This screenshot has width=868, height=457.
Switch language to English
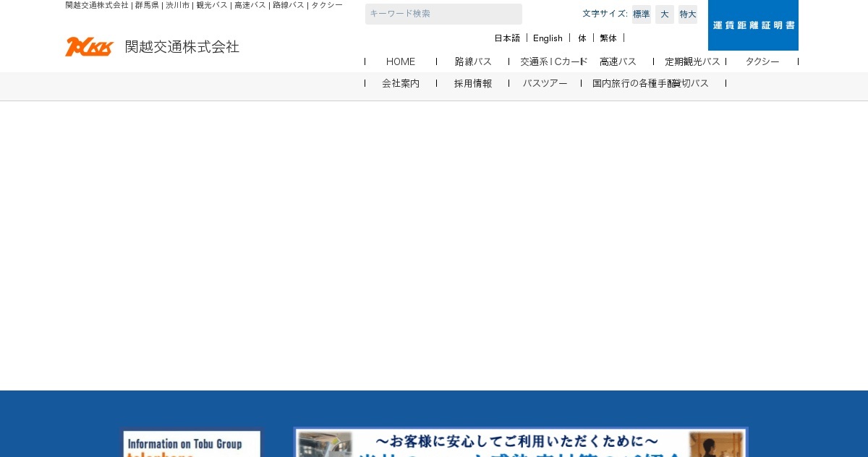pos(548,38)
